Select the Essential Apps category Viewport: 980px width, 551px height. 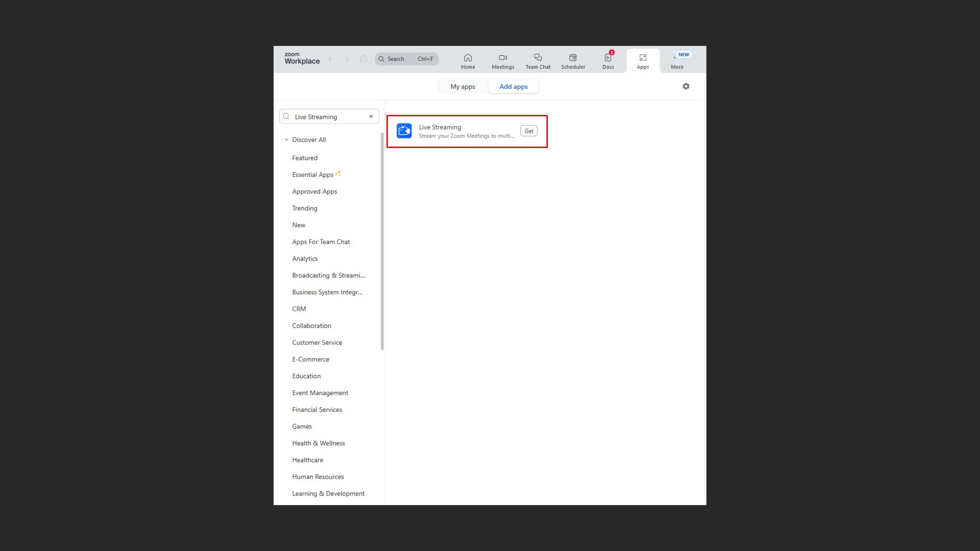[312, 174]
